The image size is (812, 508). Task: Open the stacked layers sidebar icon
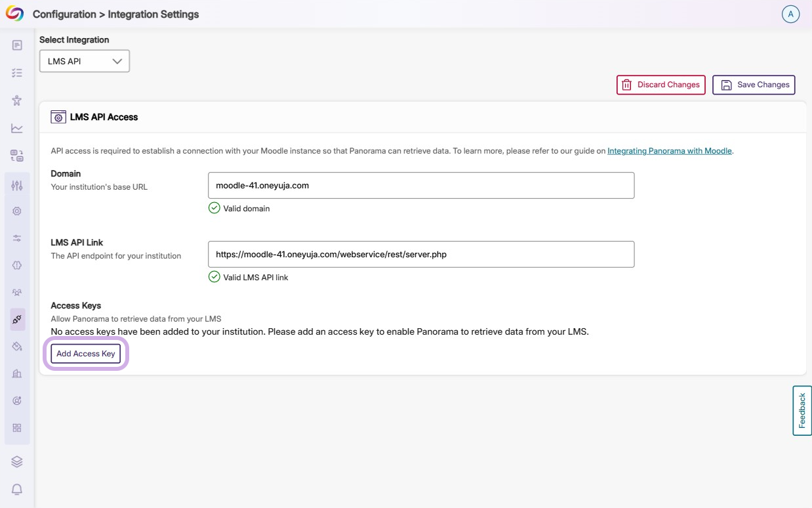click(17, 462)
